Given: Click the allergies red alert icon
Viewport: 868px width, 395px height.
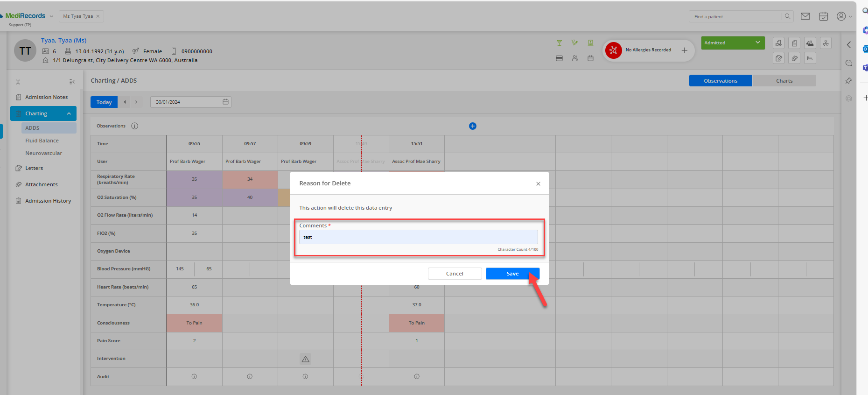Looking at the screenshot, I should (x=614, y=50).
